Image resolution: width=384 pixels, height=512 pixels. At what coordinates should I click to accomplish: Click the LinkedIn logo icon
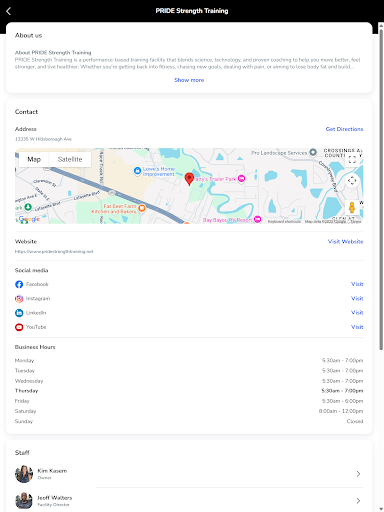[19, 313]
